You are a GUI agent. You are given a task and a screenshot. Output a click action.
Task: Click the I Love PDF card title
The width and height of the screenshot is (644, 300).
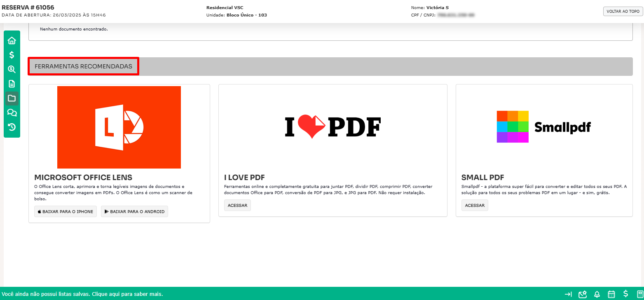pos(244,178)
